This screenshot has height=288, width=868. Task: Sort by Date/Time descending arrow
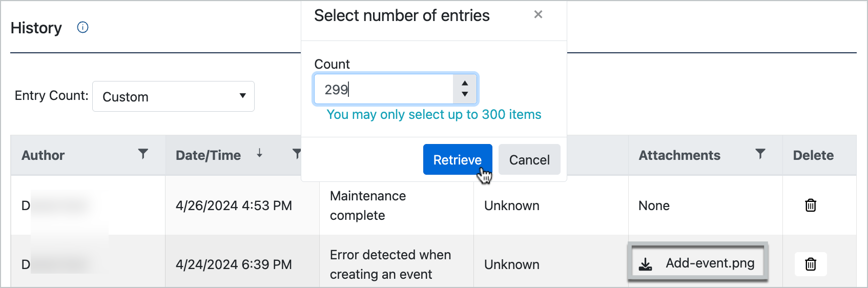point(260,153)
